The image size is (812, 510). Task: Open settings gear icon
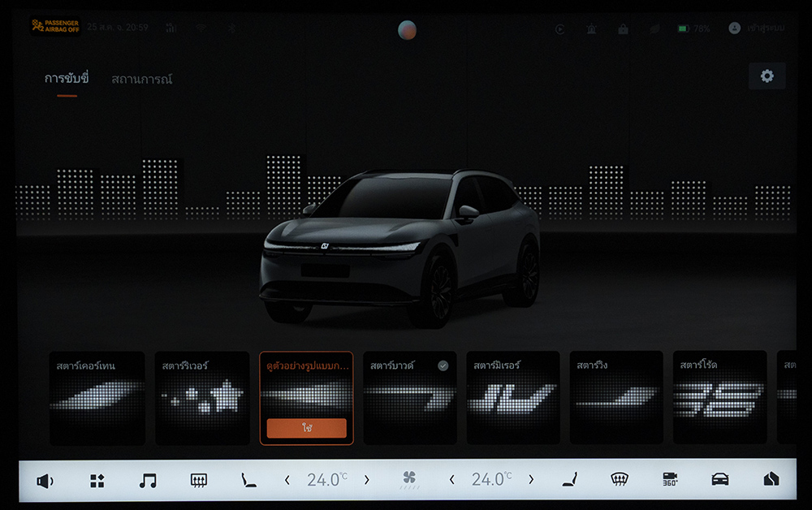(767, 76)
